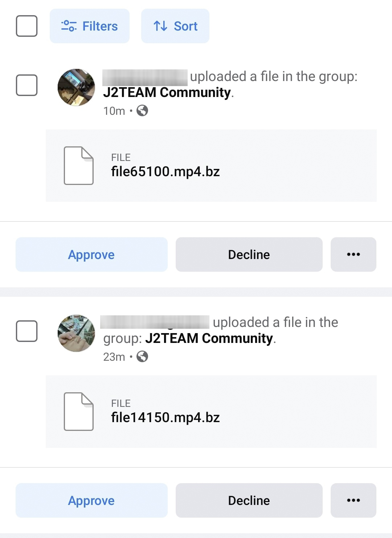Open the Filters options
The image size is (392, 538).
coord(90,26)
